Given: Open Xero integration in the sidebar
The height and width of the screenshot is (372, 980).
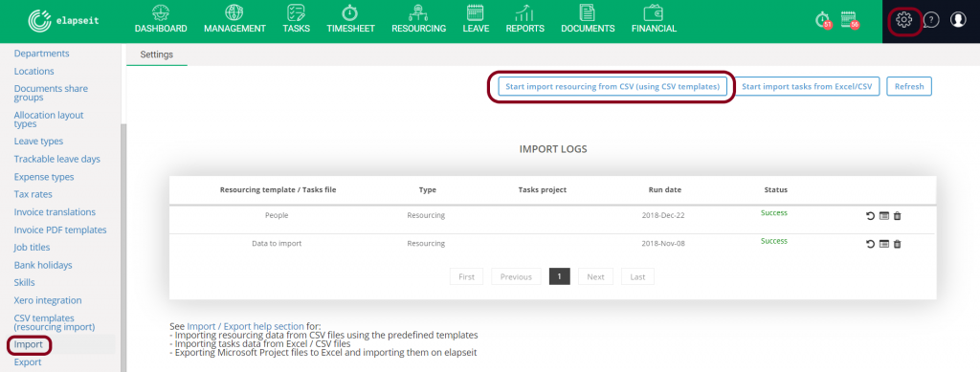Looking at the screenshot, I should (x=48, y=300).
